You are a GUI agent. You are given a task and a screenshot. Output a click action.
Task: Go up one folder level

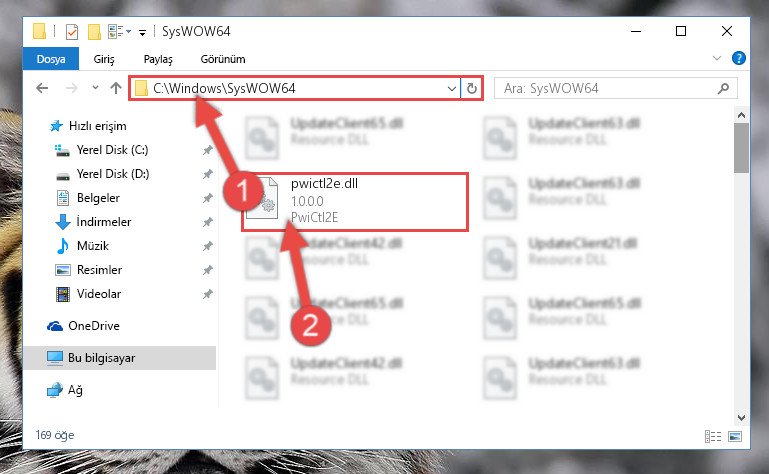(116, 88)
